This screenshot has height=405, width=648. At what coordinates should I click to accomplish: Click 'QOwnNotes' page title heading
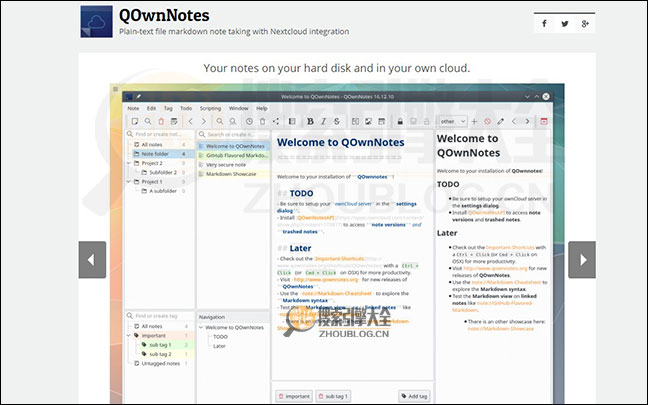click(x=164, y=16)
